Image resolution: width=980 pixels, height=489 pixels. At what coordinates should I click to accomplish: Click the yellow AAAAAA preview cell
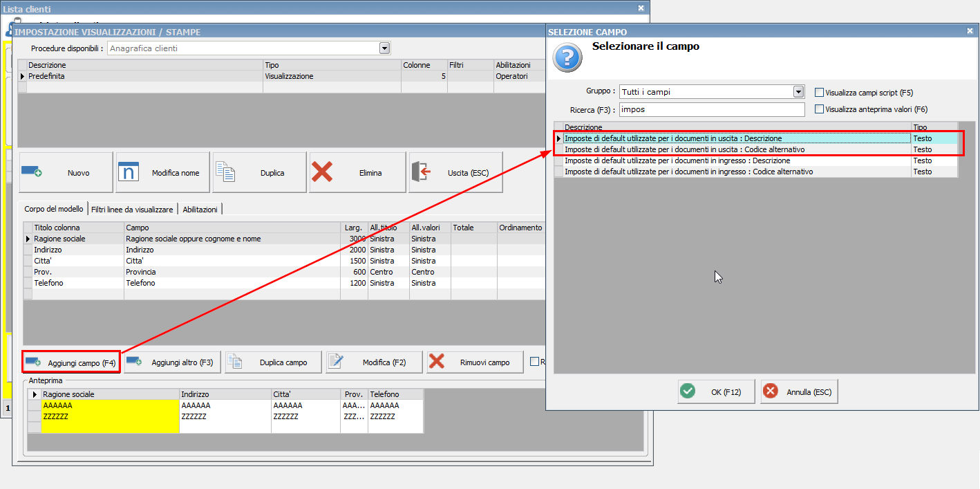pos(110,405)
